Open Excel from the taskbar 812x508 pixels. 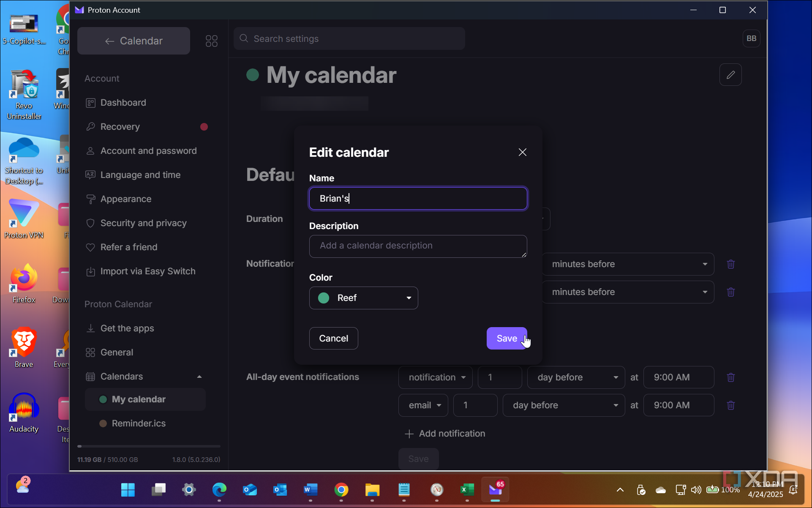pos(467,490)
